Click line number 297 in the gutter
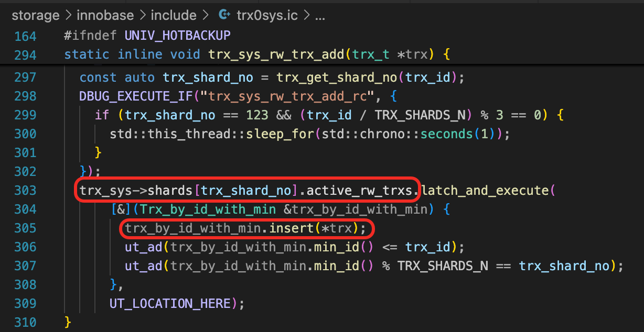This screenshot has width=644, height=332. coord(26,78)
